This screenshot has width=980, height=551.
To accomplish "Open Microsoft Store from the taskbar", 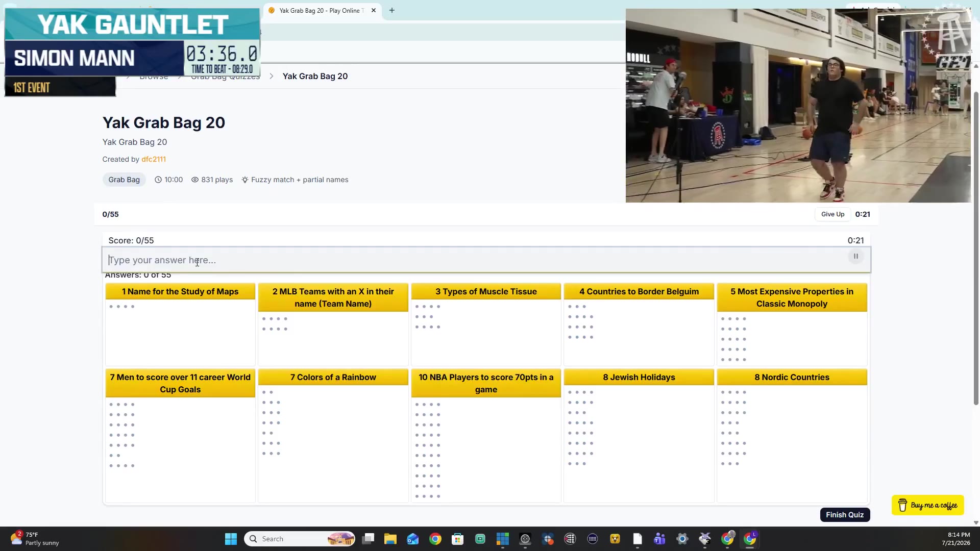I will click(x=458, y=539).
